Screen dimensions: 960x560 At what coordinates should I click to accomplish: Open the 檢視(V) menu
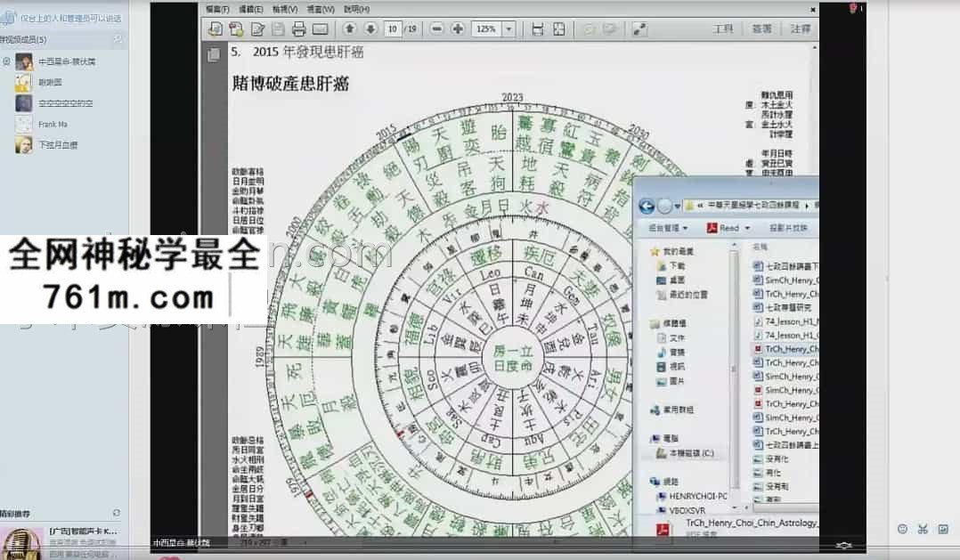(x=285, y=9)
